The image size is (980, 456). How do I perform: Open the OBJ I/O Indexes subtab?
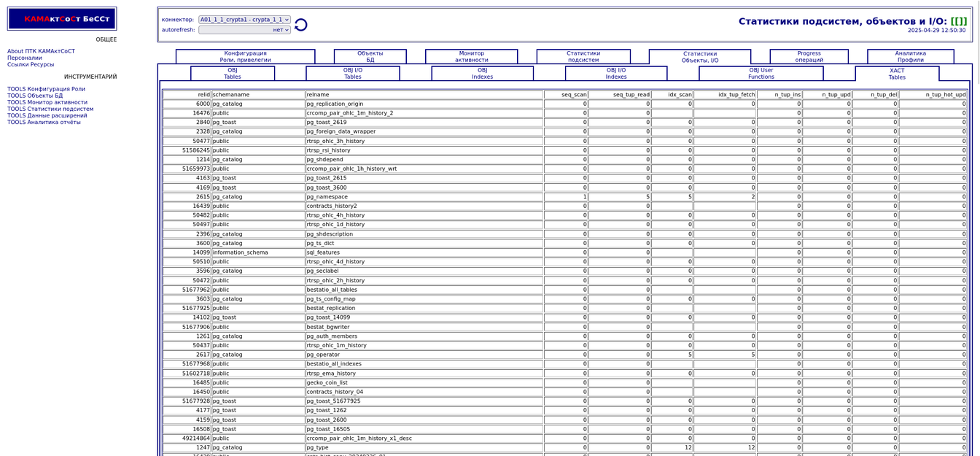tap(615, 74)
